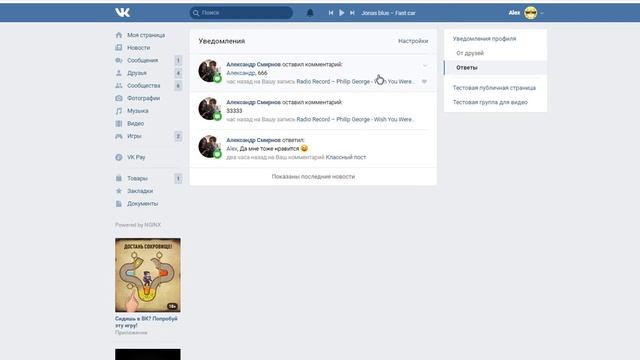Click the Powered by NGINX text

point(138,225)
